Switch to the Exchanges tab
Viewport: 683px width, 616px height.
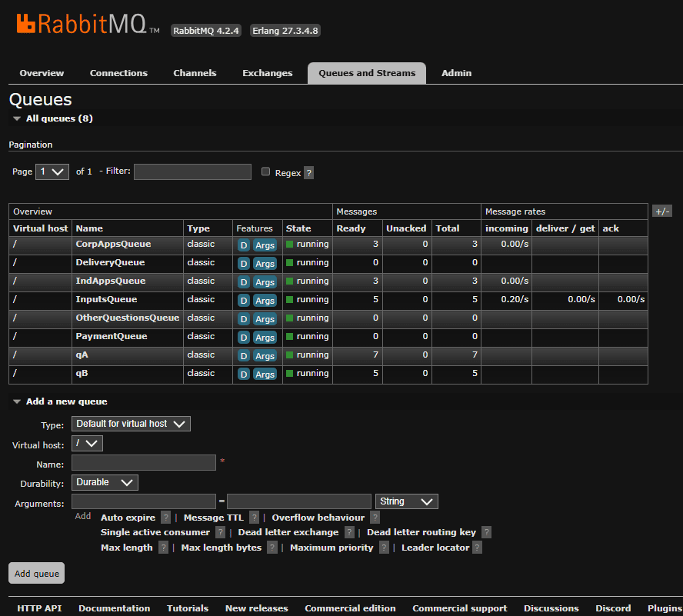[x=267, y=73]
